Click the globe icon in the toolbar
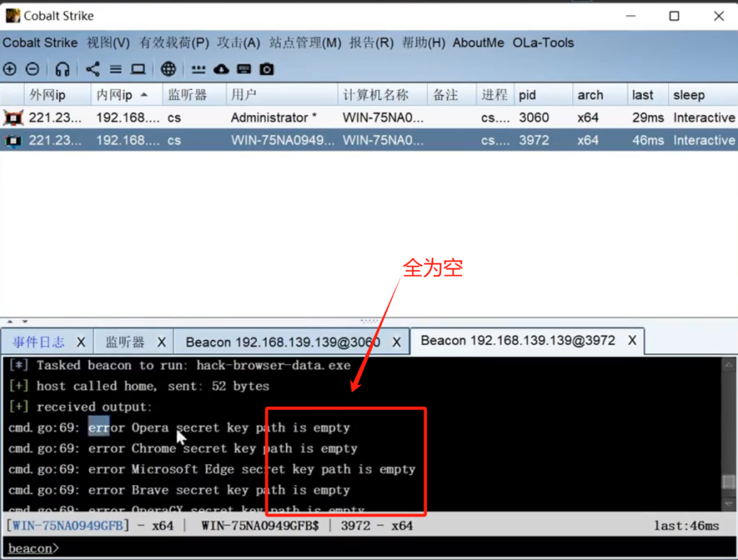Image resolution: width=738 pixels, height=560 pixels. pyautogui.click(x=168, y=69)
